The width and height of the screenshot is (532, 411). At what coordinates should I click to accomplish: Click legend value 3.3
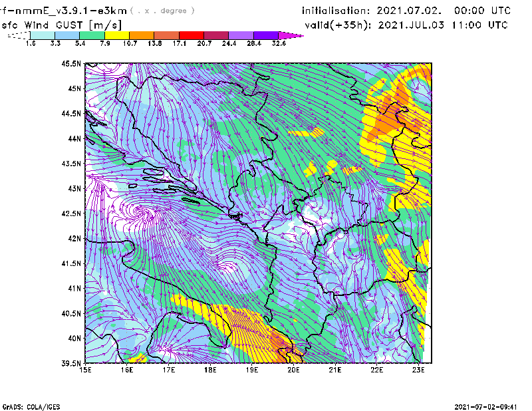click(x=55, y=43)
